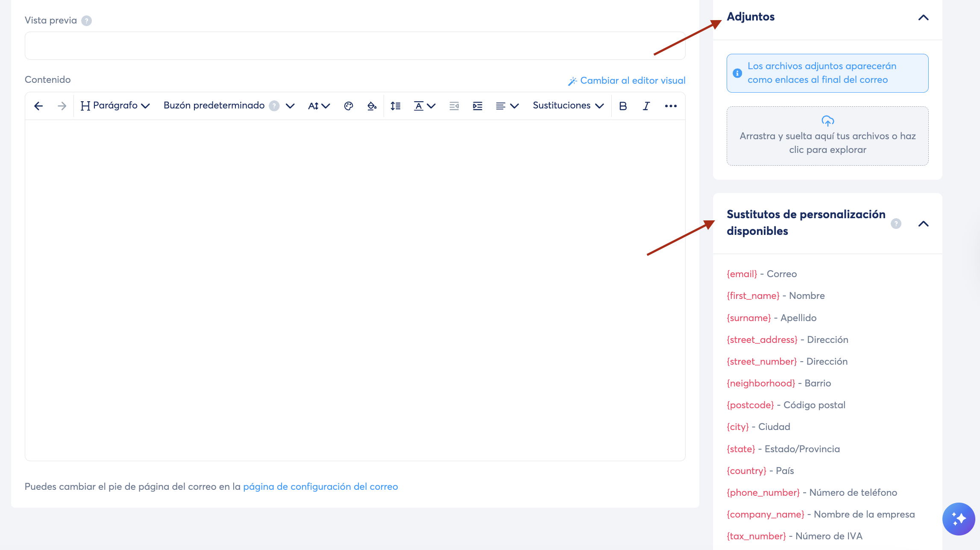This screenshot has height=550, width=980.
Task: Click the Vista previa input field
Action: click(x=355, y=46)
